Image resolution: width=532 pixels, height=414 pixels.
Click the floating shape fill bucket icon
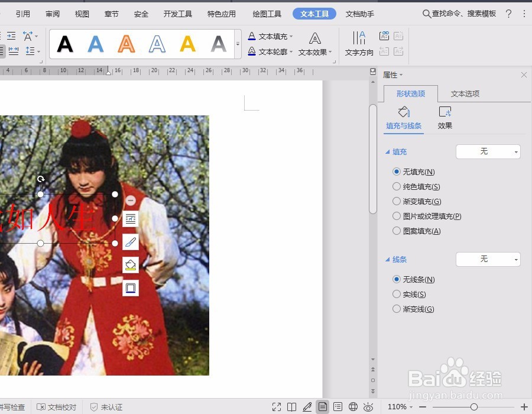point(131,265)
